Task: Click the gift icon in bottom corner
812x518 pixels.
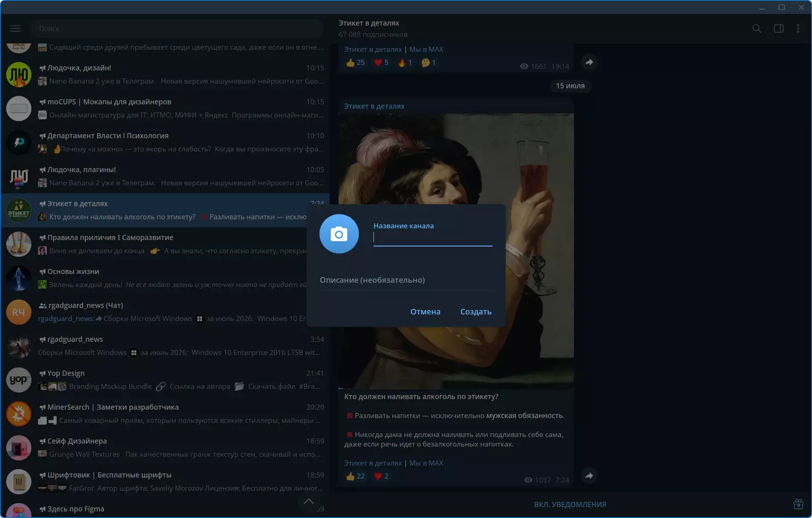Action: 798,504
